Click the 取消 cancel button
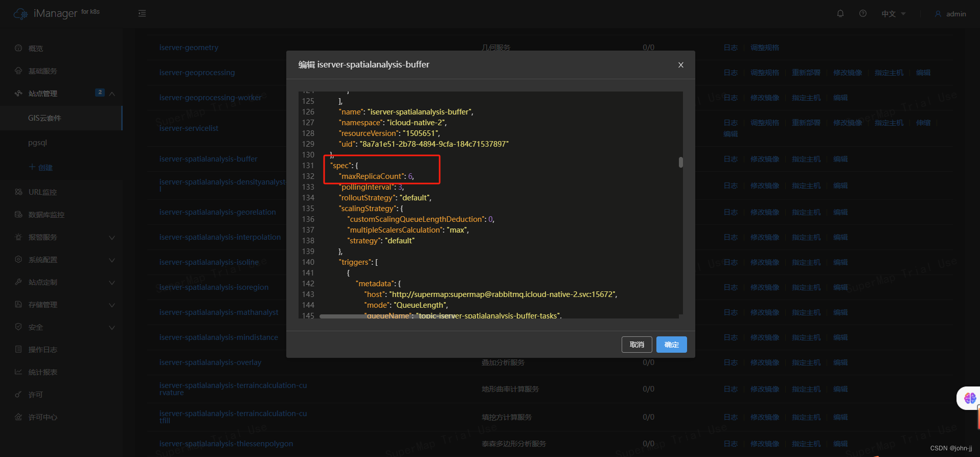Viewport: 980px width, 457px height. [x=637, y=345]
